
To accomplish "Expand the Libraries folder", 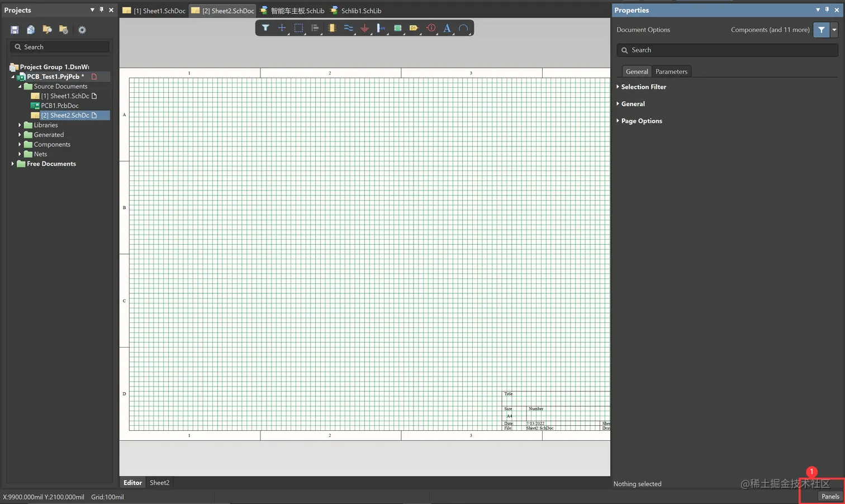I will [20, 125].
